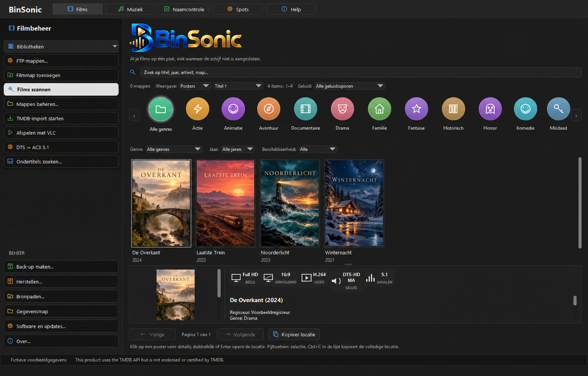Image resolution: width=588 pixels, height=376 pixels.
Task: Pick the Historisch genre icon
Action: (x=453, y=109)
